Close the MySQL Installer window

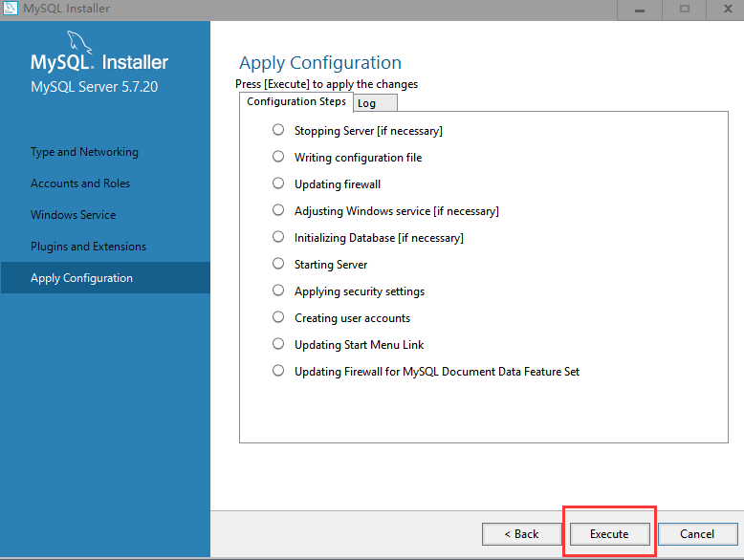pos(728,9)
